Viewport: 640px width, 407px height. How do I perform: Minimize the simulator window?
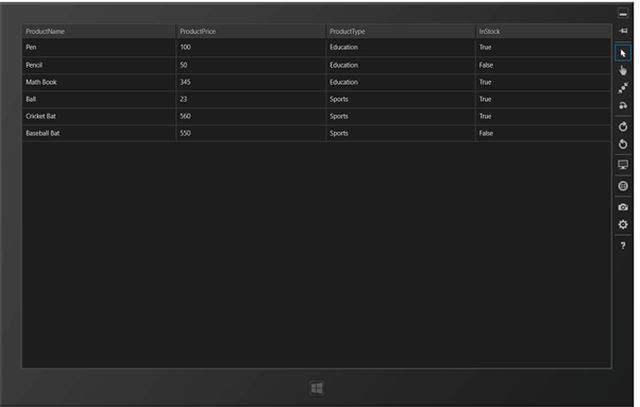(x=623, y=13)
